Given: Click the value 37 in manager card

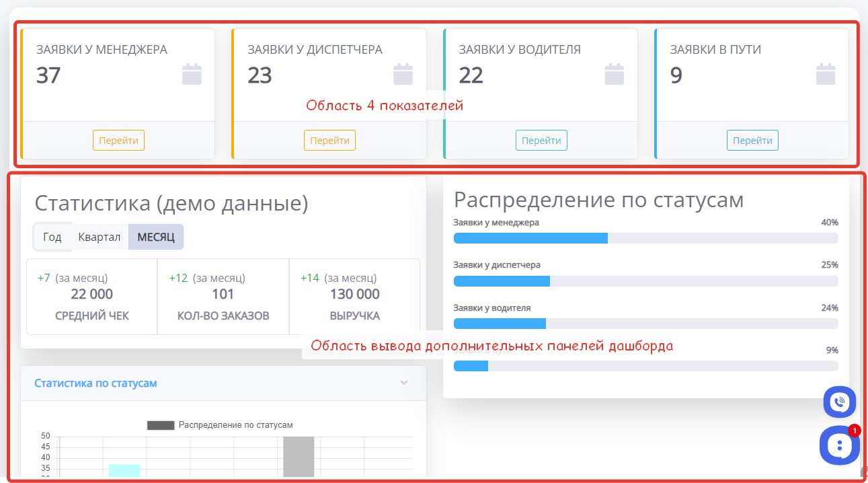Looking at the screenshot, I should click(48, 75).
